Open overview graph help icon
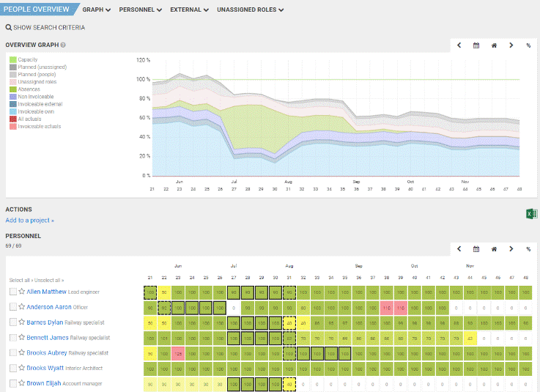Screen dimensions: 540x392 pyautogui.click(x=63, y=45)
